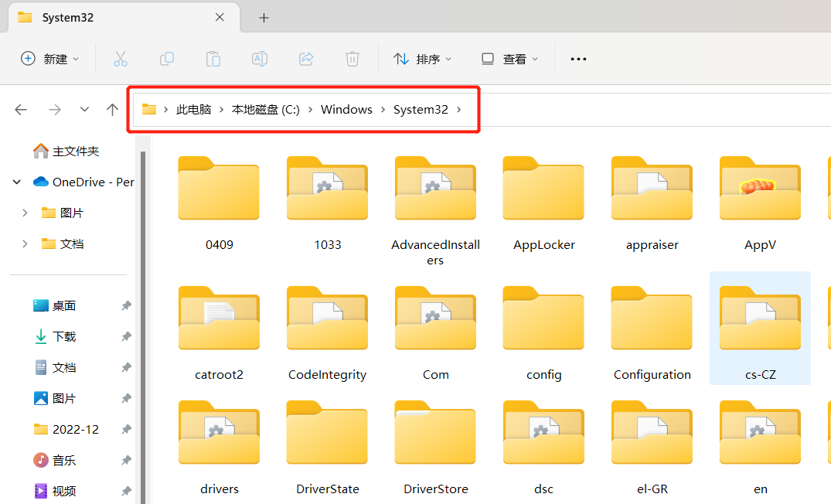Click chevron after Windows in address bar

pos(383,110)
